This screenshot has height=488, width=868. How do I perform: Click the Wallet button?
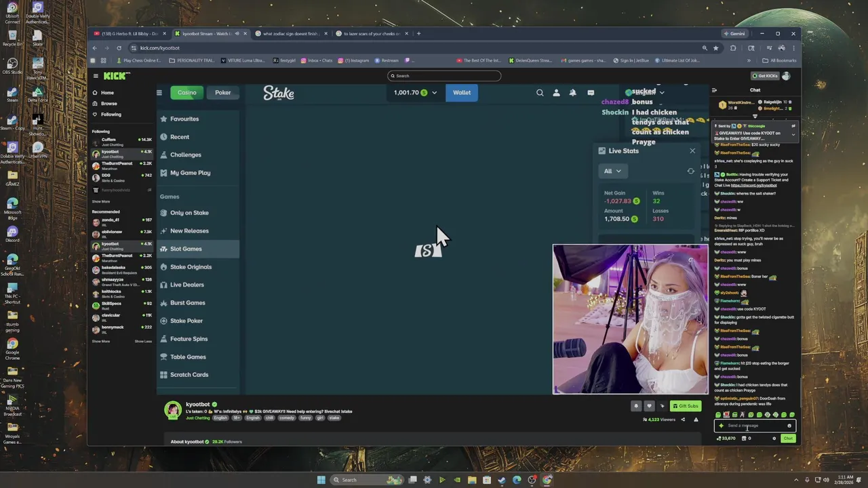(x=462, y=93)
